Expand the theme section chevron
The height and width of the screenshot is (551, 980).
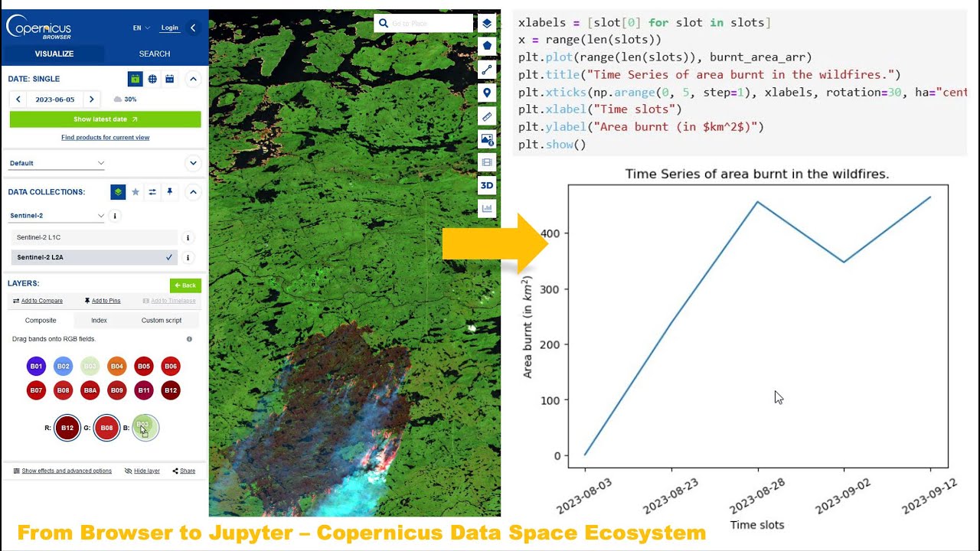click(193, 163)
